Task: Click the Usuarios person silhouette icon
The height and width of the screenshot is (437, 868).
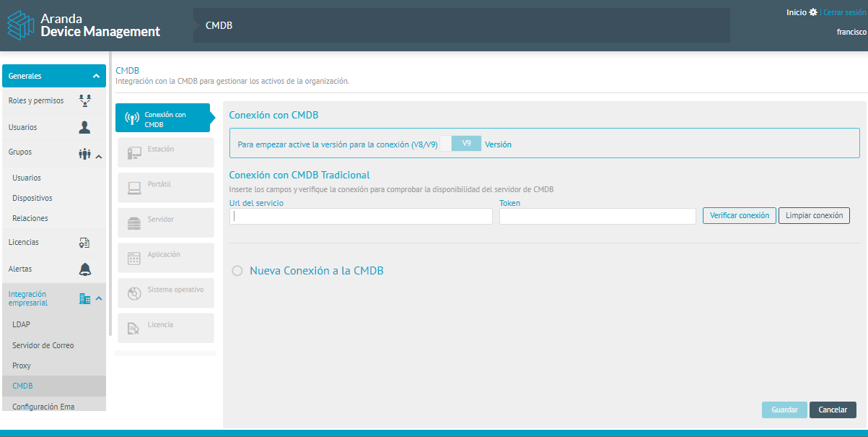Action: click(84, 127)
